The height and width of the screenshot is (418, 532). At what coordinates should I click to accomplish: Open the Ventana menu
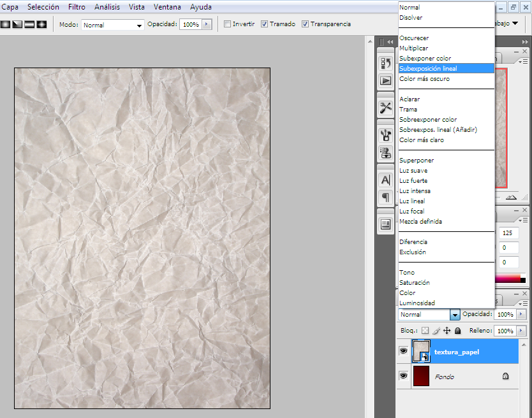point(167,7)
